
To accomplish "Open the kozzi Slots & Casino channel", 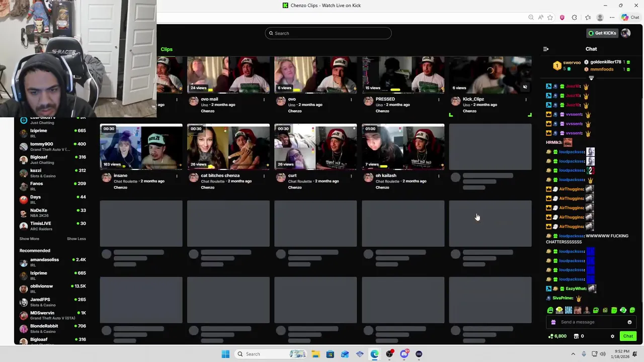I will (x=52, y=173).
